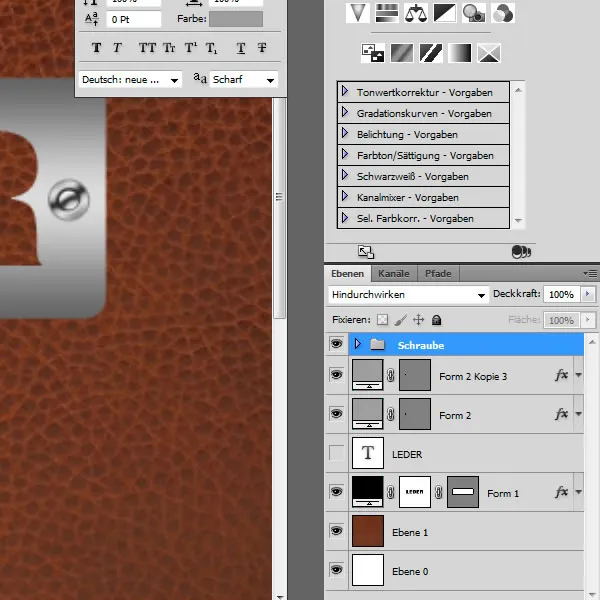Viewport: 600px width, 600px height.
Task: Add a Photo Filter adjustment (camera icon)
Action: point(475,13)
